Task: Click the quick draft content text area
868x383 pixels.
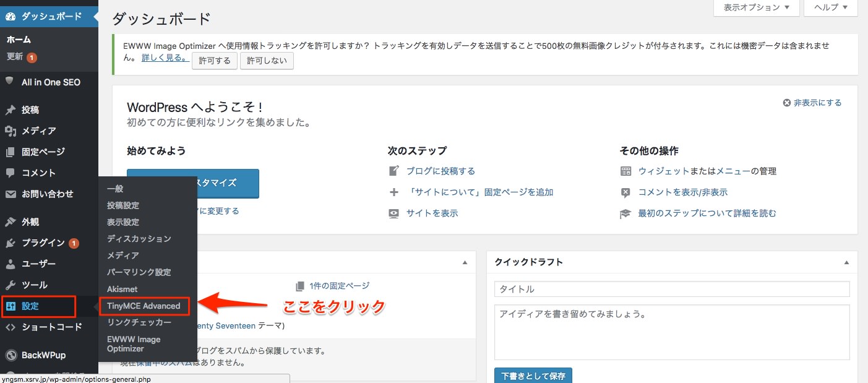Action: pos(672,332)
